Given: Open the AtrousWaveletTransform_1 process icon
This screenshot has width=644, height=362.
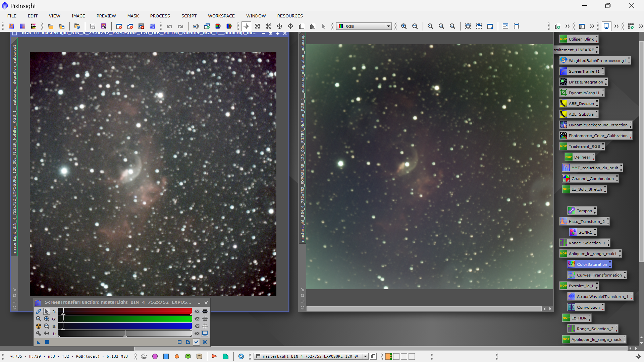Looking at the screenshot, I should pos(600,297).
